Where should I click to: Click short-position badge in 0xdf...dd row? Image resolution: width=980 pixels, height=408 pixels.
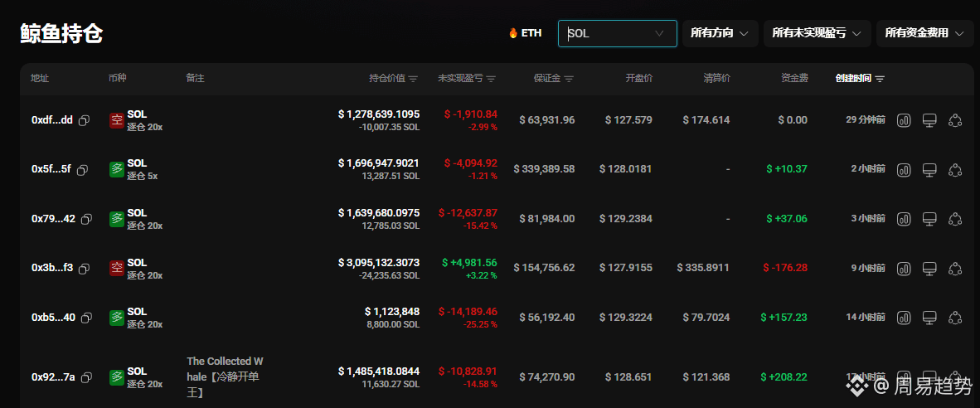[117, 120]
